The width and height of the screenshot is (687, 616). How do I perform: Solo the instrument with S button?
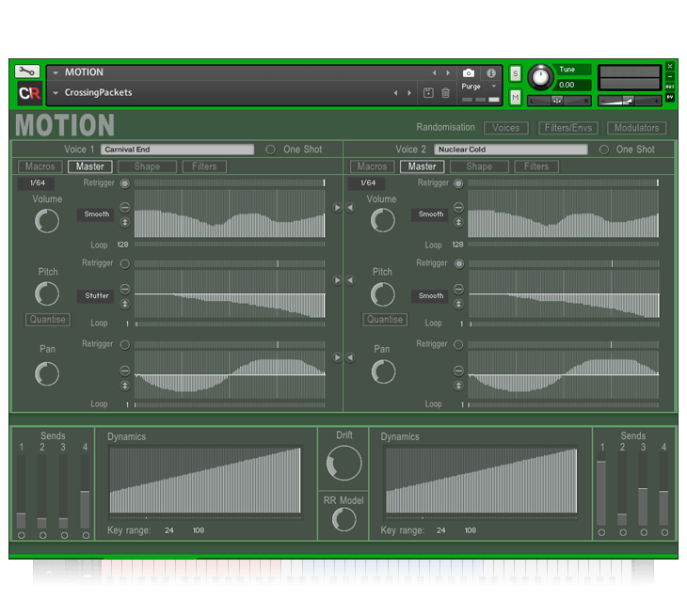(x=516, y=73)
